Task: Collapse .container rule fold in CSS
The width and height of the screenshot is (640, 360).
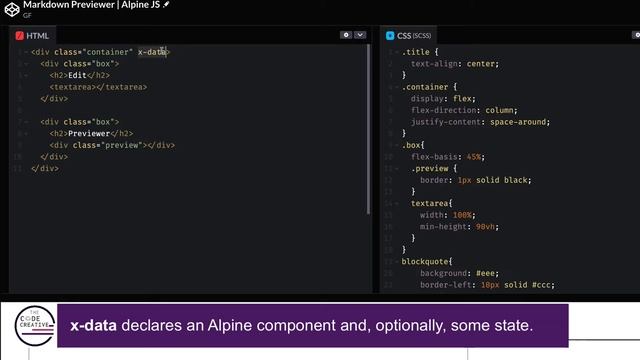Action: point(397,87)
